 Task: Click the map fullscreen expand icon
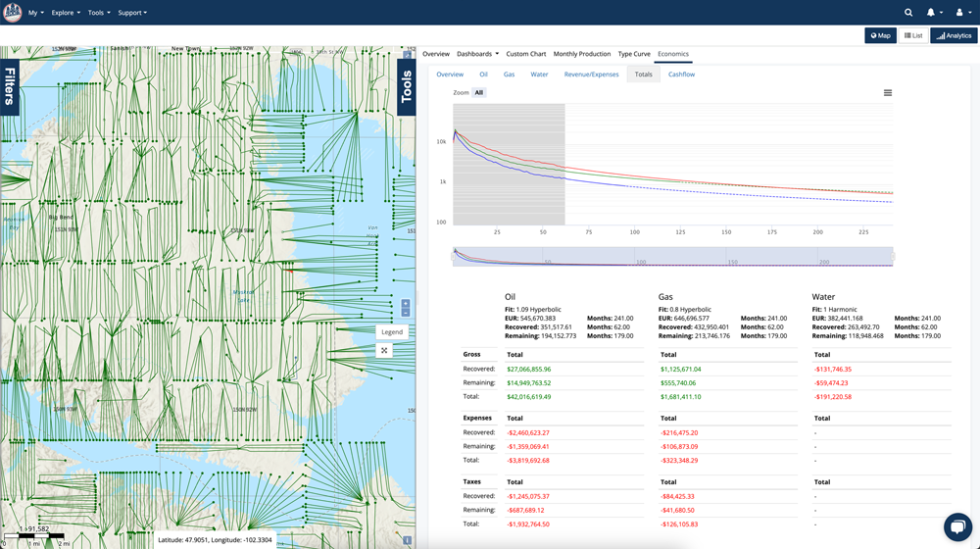pos(384,350)
